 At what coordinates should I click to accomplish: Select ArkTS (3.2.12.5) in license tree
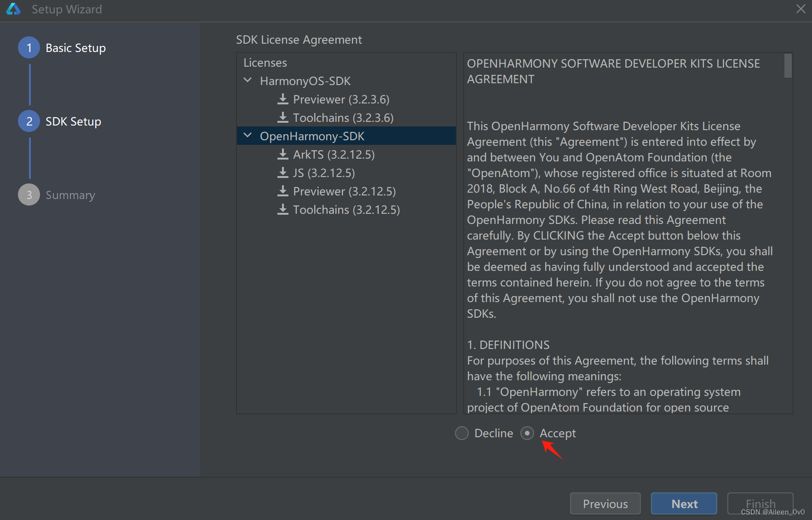pyautogui.click(x=334, y=154)
